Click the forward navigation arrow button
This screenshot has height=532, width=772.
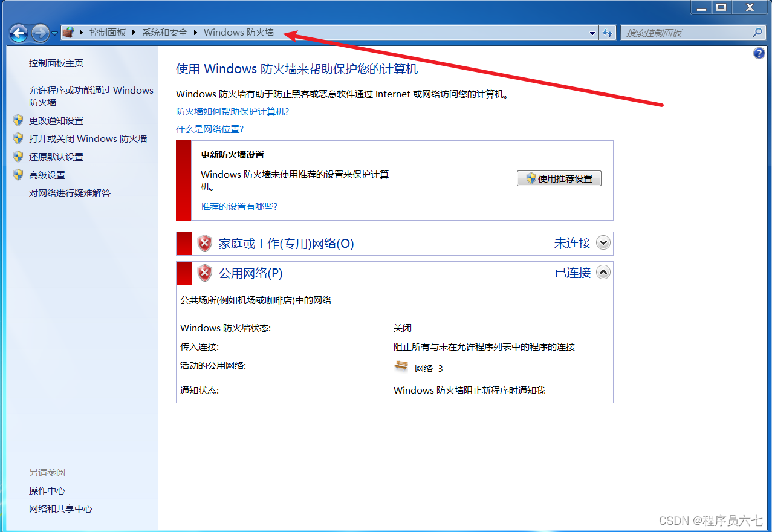pos(40,33)
